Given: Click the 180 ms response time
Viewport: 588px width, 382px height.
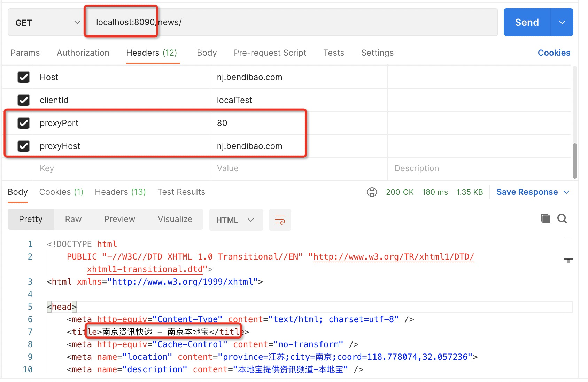Looking at the screenshot, I should tap(435, 192).
